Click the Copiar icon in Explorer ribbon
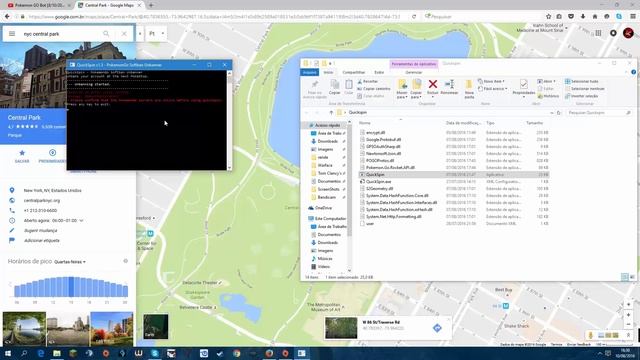The height and width of the screenshot is (360, 640). [335, 85]
